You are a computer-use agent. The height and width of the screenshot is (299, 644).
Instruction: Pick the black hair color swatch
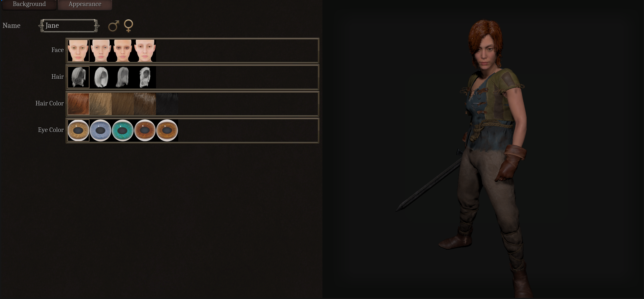tap(167, 104)
